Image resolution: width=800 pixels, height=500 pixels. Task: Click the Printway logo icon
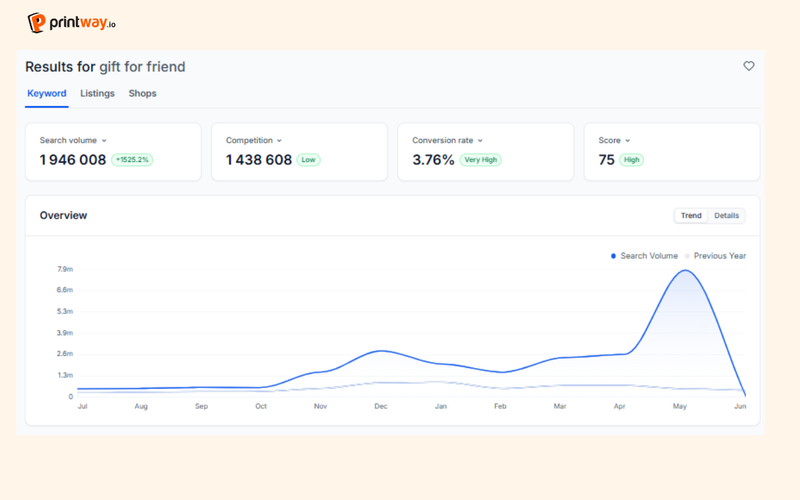pyautogui.click(x=36, y=23)
